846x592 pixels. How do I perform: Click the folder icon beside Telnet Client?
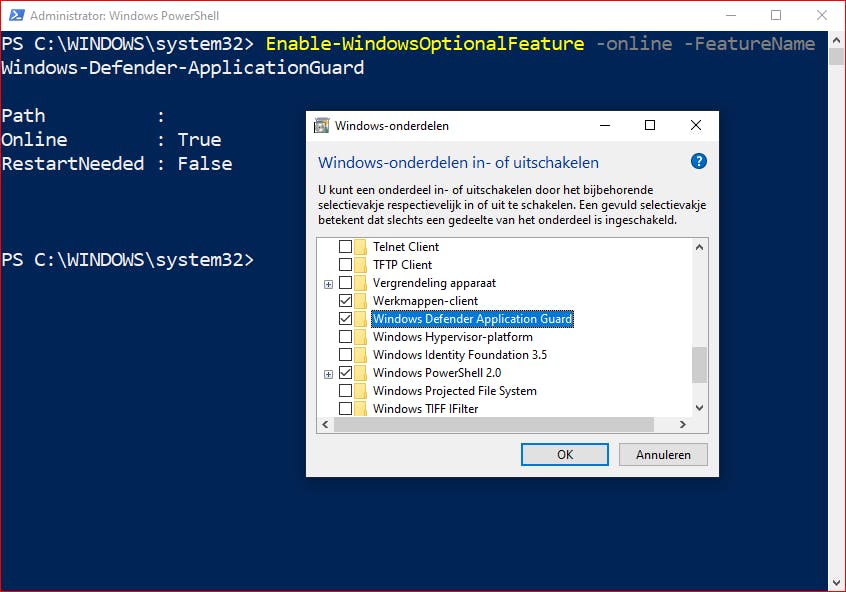[x=360, y=247]
